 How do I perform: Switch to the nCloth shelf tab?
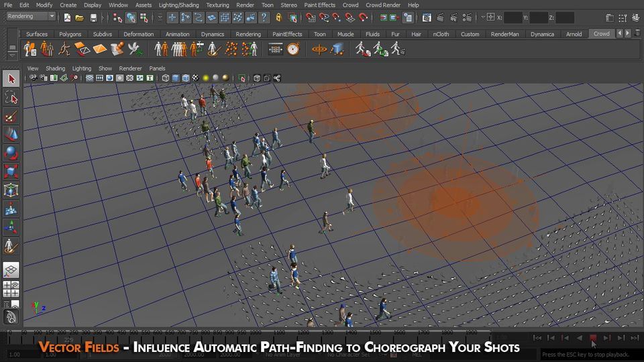click(441, 34)
